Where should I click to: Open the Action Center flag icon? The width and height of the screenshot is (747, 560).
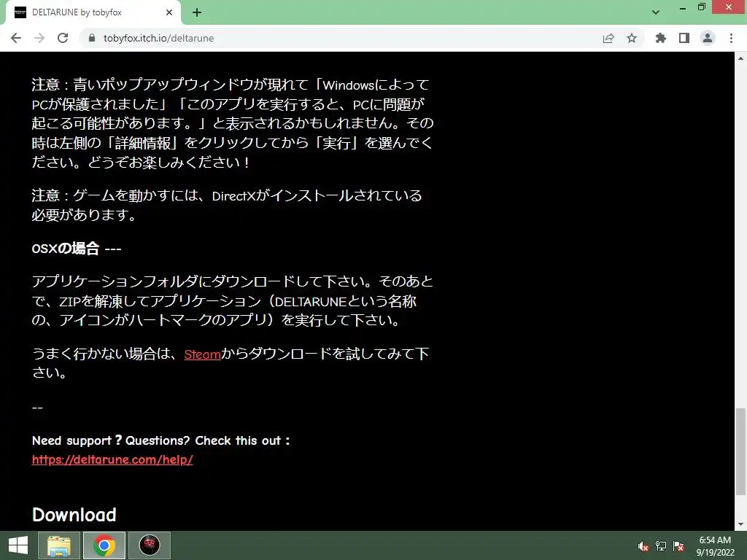[678, 546]
